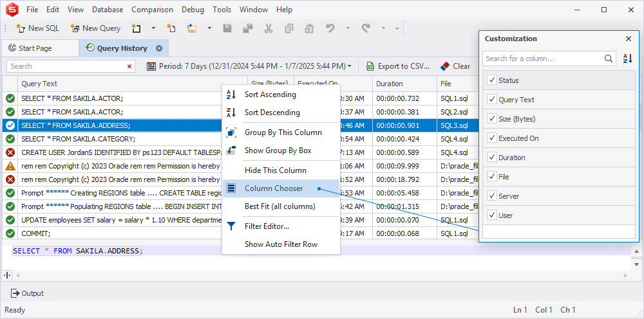This screenshot has height=319, width=644.
Task: Open Filter Editor from context menu
Action: click(281, 226)
